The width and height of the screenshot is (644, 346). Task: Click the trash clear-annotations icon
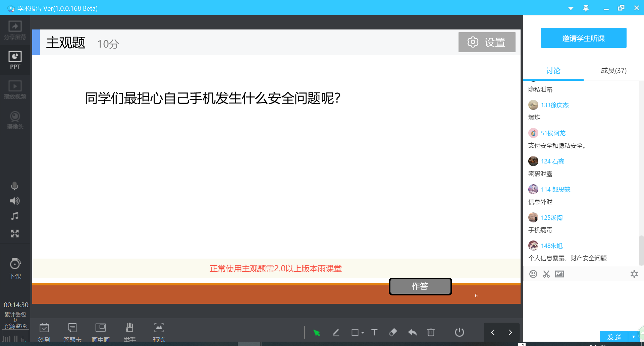coord(431,332)
